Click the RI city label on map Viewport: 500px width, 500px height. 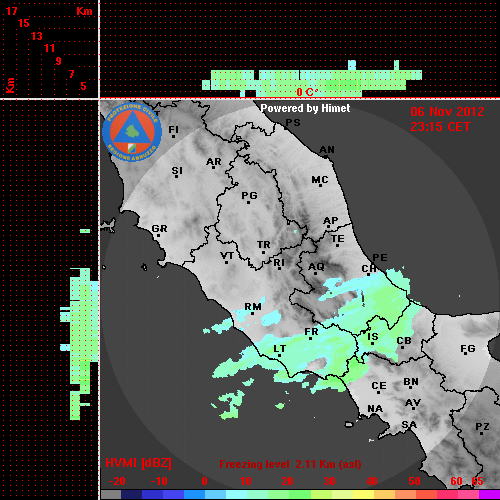279,263
